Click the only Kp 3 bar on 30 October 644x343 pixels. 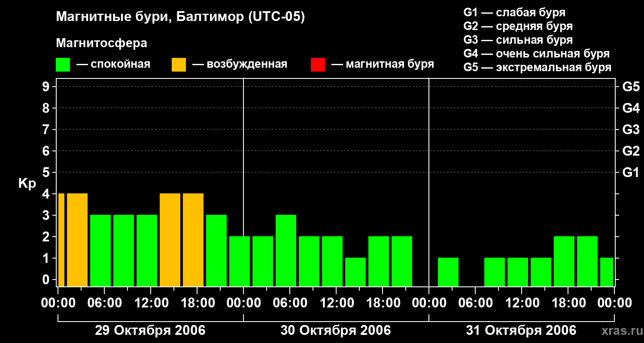coord(286,250)
